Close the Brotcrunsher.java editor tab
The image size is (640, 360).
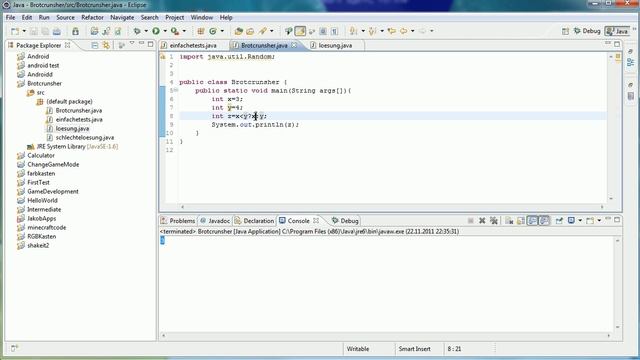click(294, 45)
